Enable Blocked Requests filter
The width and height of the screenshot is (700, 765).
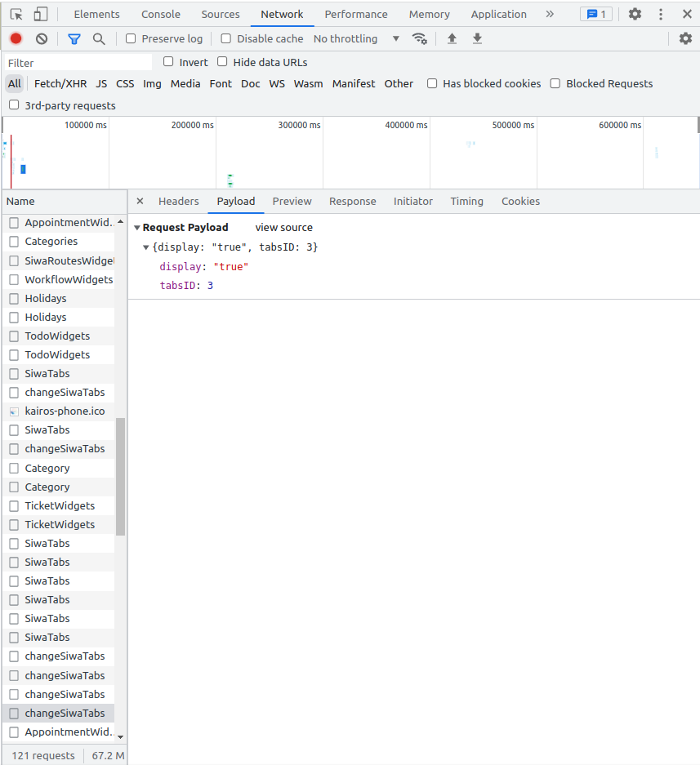[x=555, y=83]
